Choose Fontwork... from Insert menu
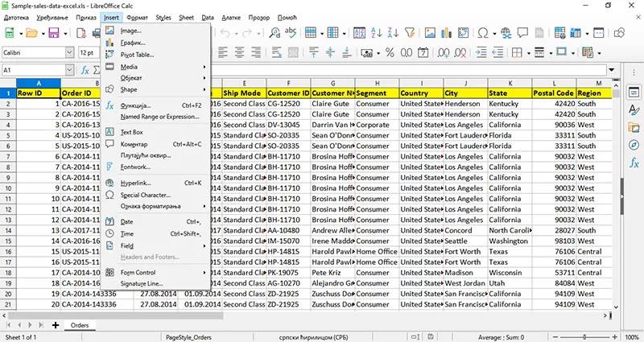This screenshot has width=644, height=342. click(x=156, y=167)
